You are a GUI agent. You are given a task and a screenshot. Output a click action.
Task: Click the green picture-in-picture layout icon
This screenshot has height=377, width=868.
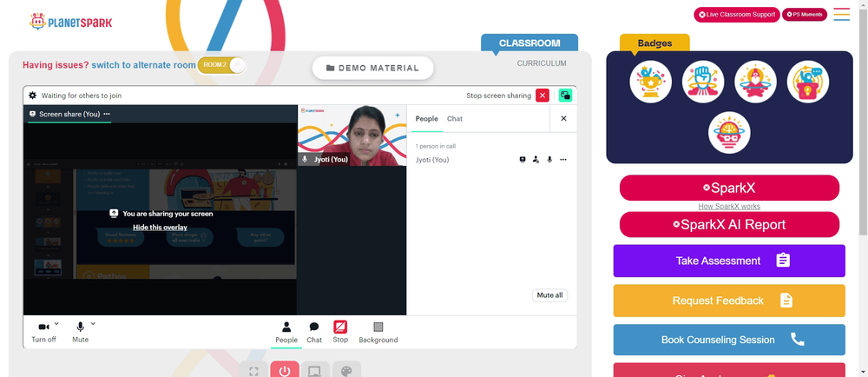tap(565, 96)
